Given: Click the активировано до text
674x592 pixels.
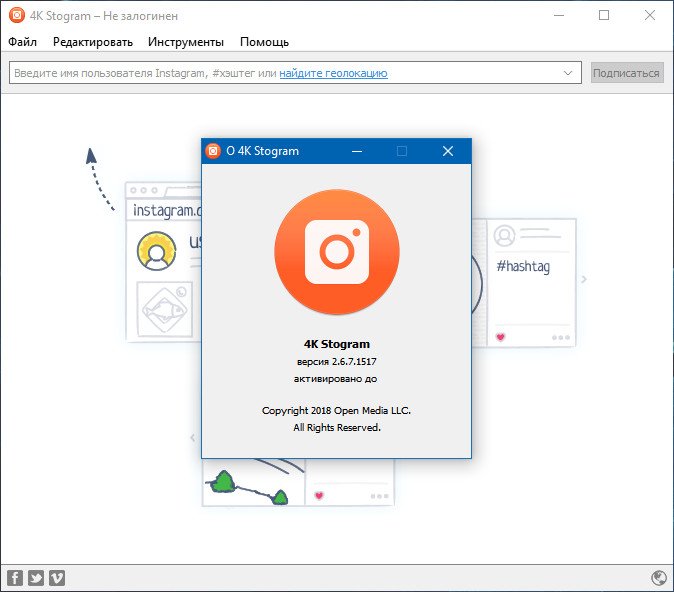Looking at the screenshot, I should [336, 379].
